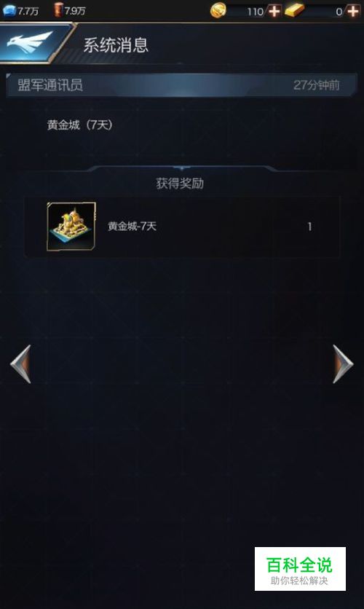Tap the gold bar currency icon

coord(295,10)
